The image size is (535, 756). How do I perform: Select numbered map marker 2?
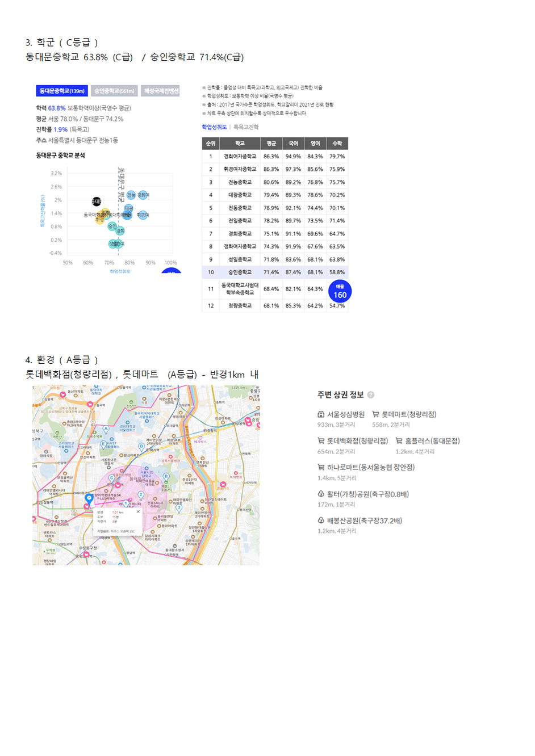coord(140,495)
